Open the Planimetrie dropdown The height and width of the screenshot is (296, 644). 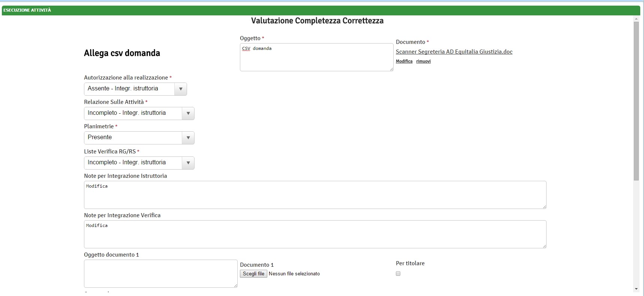tap(139, 138)
